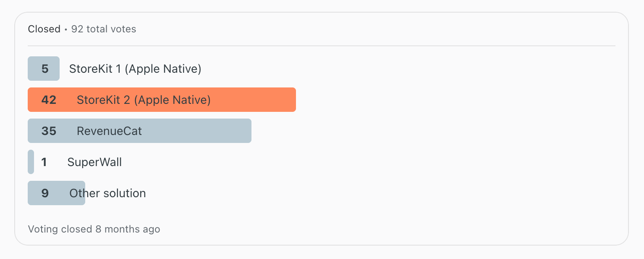Viewport: 644px width, 259px height.
Task: Click the Closed poll status text
Action: pos(44,29)
